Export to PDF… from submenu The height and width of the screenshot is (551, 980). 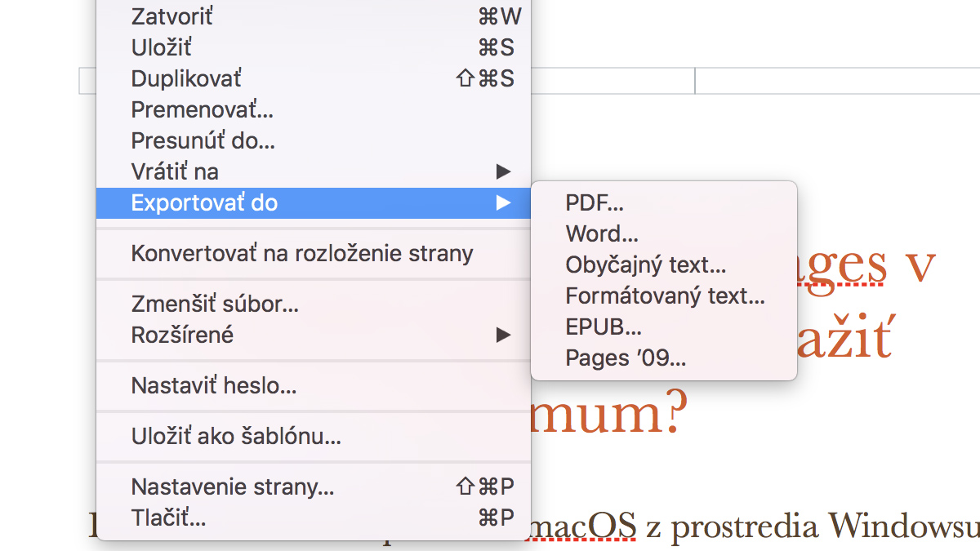(x=664, y=202)
